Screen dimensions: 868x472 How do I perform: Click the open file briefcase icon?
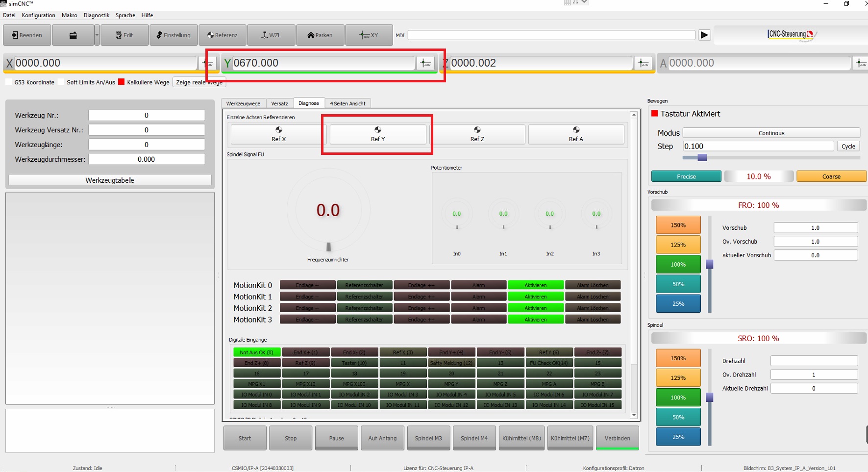click(73, 35)
